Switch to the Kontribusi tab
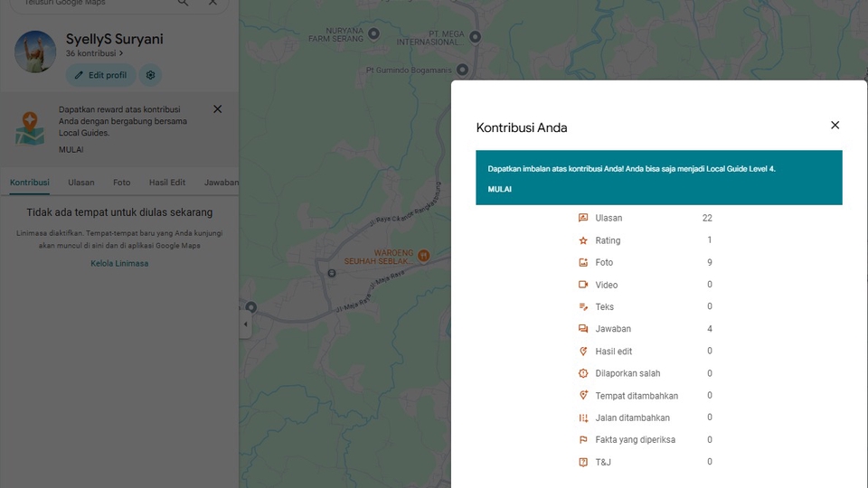This screenshot has width=868, height=488. click(30, 183)
